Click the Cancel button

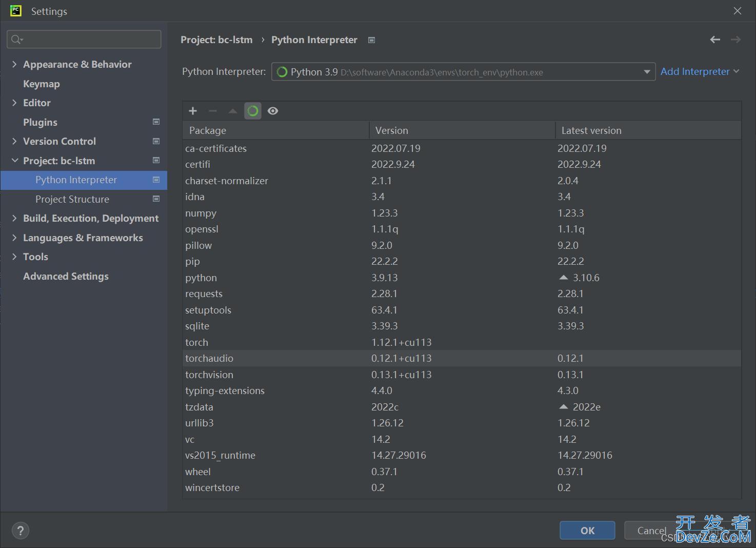(652, 531)
